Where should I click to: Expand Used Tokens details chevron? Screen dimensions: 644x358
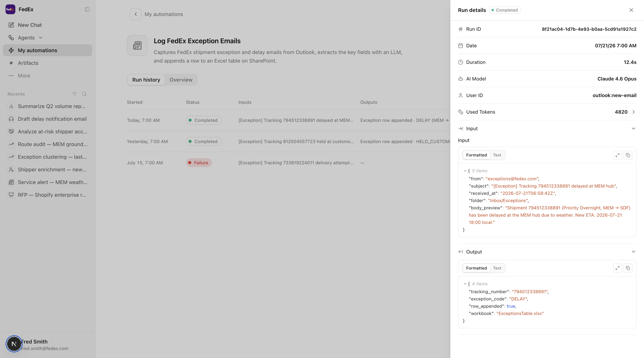634,112
